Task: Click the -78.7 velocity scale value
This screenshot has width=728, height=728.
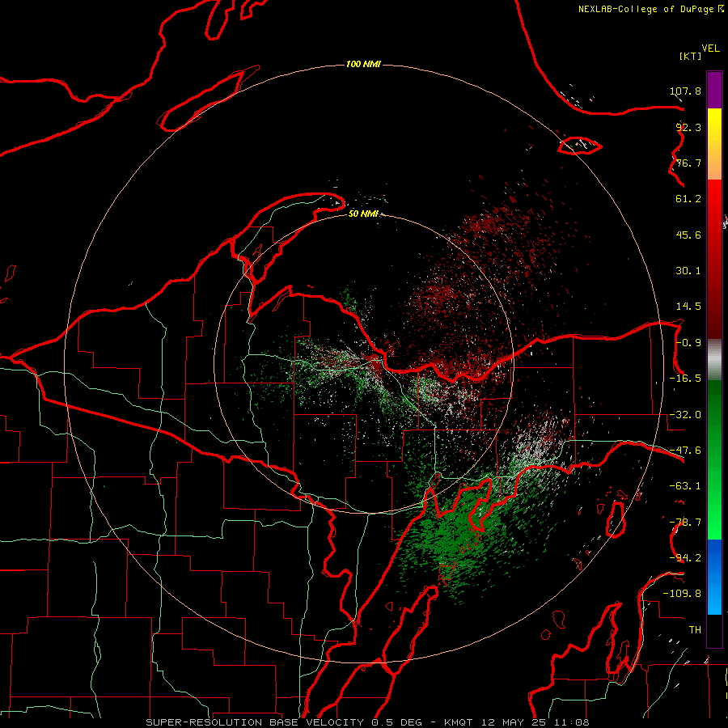Action: [x=685, y=523]
